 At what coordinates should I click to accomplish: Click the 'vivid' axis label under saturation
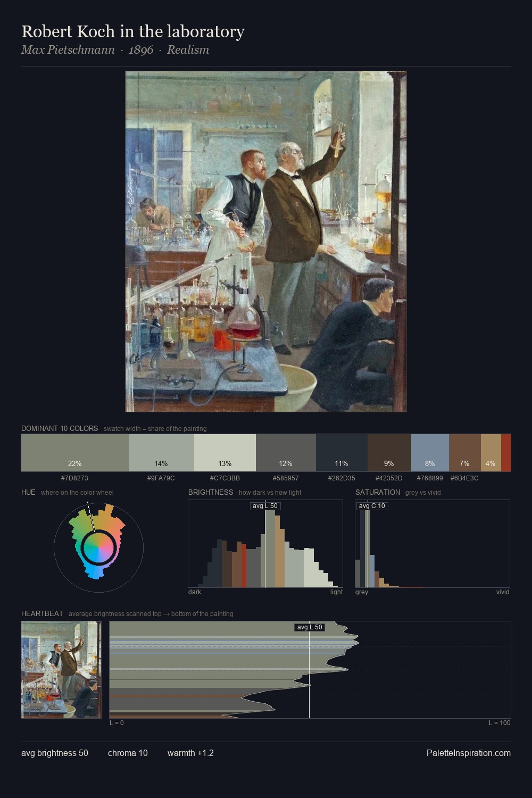tap(503, 592)
